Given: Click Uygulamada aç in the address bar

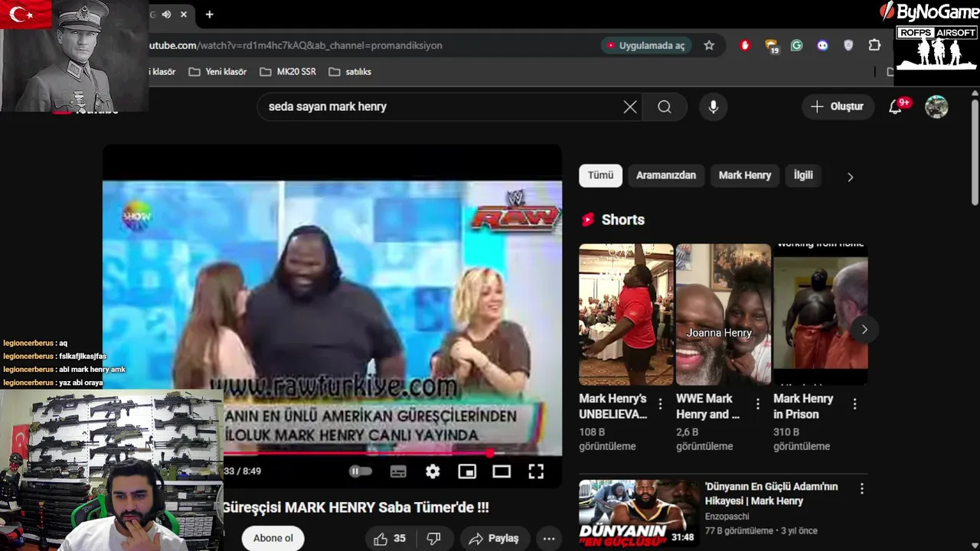Looking at the screenshot, I should click(x=647, y=46).
